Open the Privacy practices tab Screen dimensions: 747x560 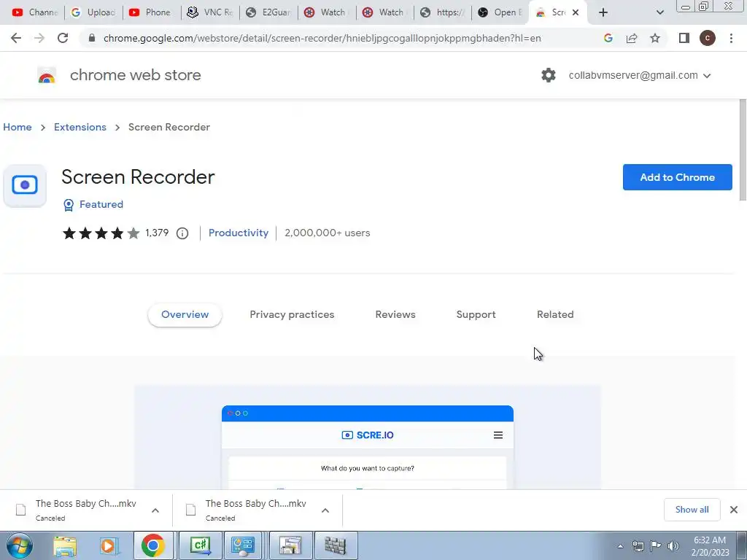click(x=292, y=315)
